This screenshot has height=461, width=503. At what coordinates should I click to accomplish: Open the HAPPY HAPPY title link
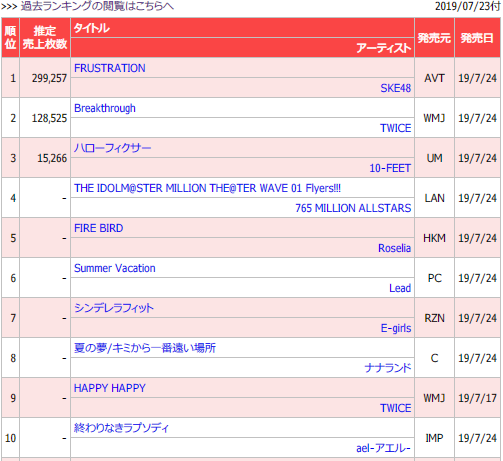point(110,388)
